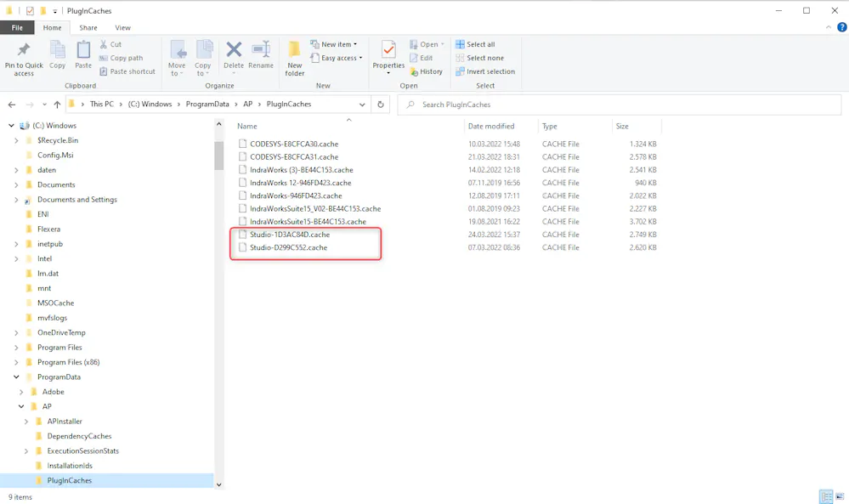849x504 pixels.
Task: Select IndraWorks (3)-BE44C153.cache file
Action: (302, 170)
